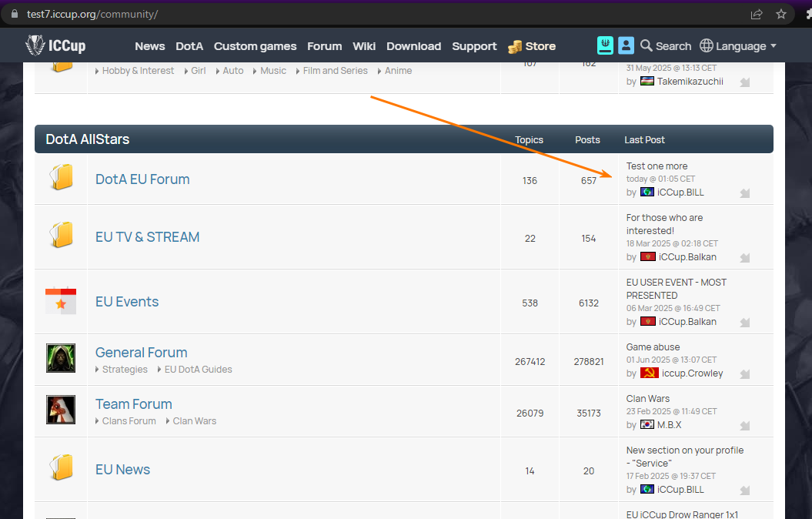Open the Store coins icon
The width and height of the screenshot is (812, 519).
pyautogui.click(x=515, y=47)
